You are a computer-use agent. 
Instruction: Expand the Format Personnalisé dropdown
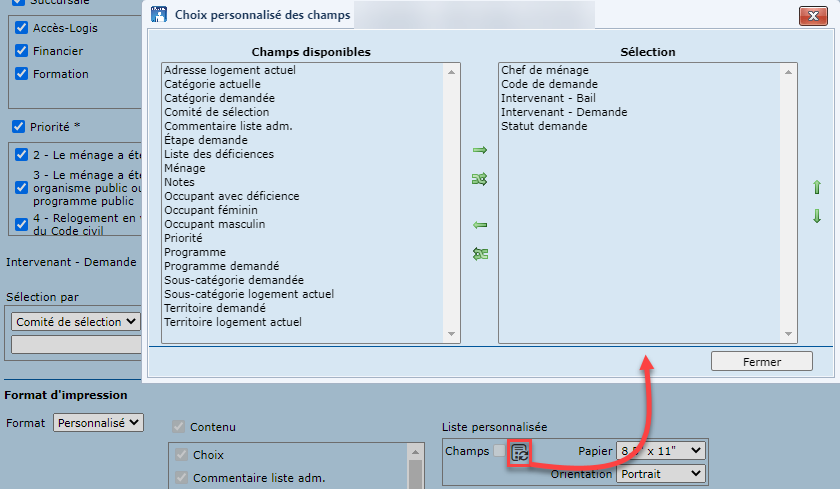pos(98,423)
